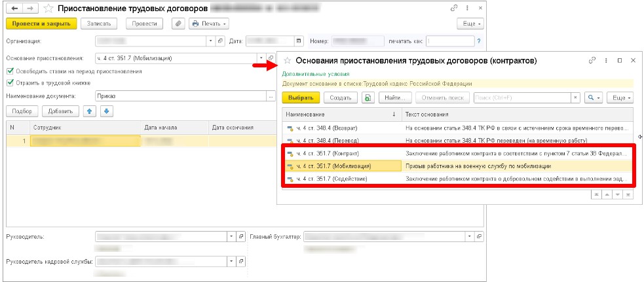Click into the Наименование документа field with Приказ
Screen dimensions: 644x282
(180, 96)
